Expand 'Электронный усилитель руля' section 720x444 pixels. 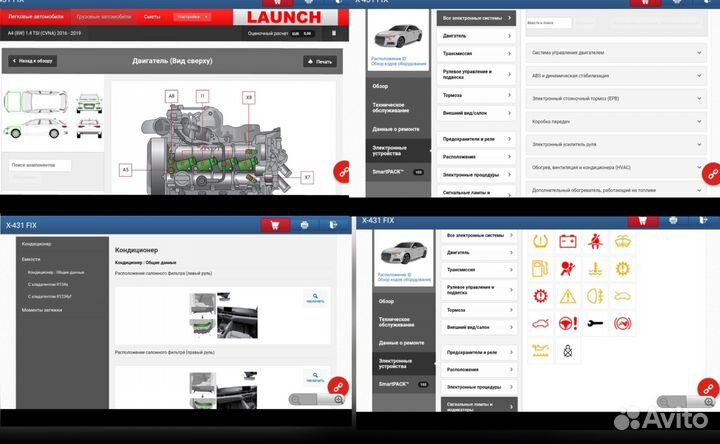pyautogui.click(x=616, y=144)
